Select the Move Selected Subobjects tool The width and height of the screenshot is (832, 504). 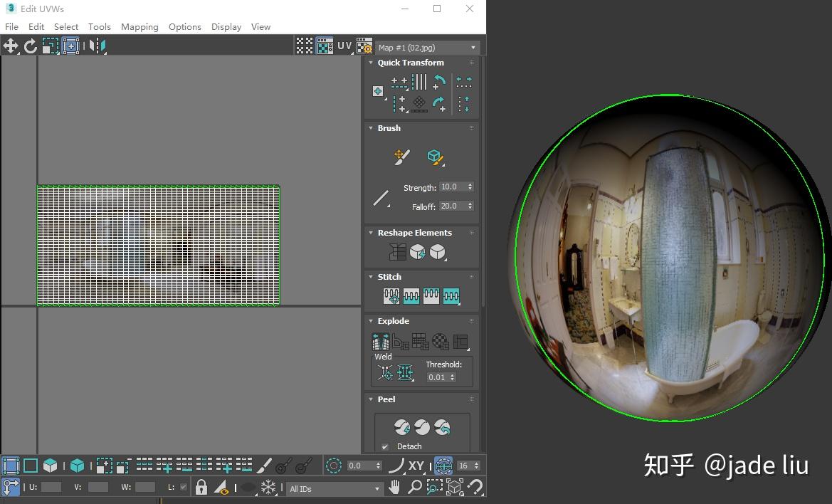click(x=11, y=46)
